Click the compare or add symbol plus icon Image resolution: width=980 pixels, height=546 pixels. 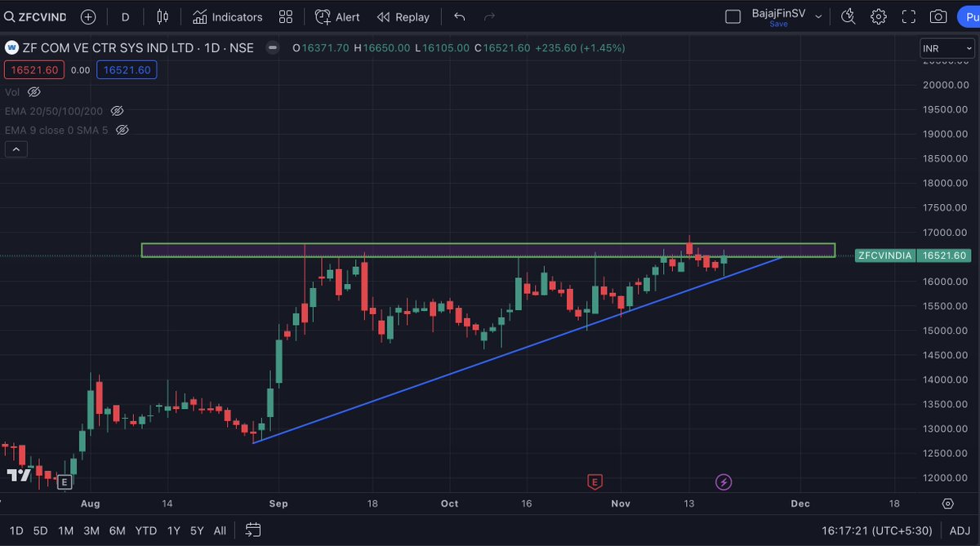click(88, 16)
